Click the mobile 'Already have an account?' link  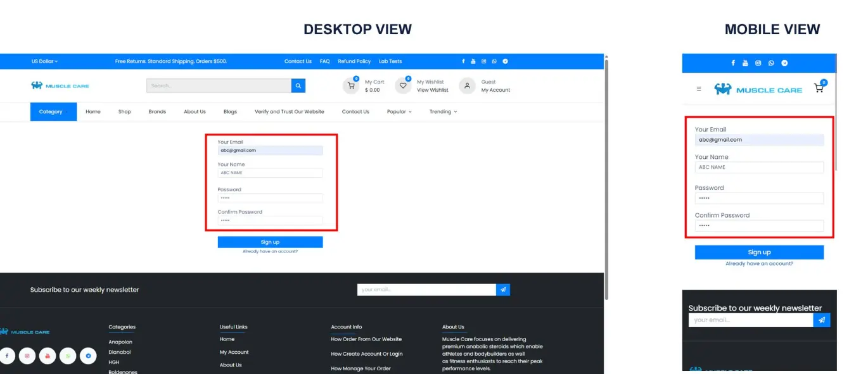[759, 264]
